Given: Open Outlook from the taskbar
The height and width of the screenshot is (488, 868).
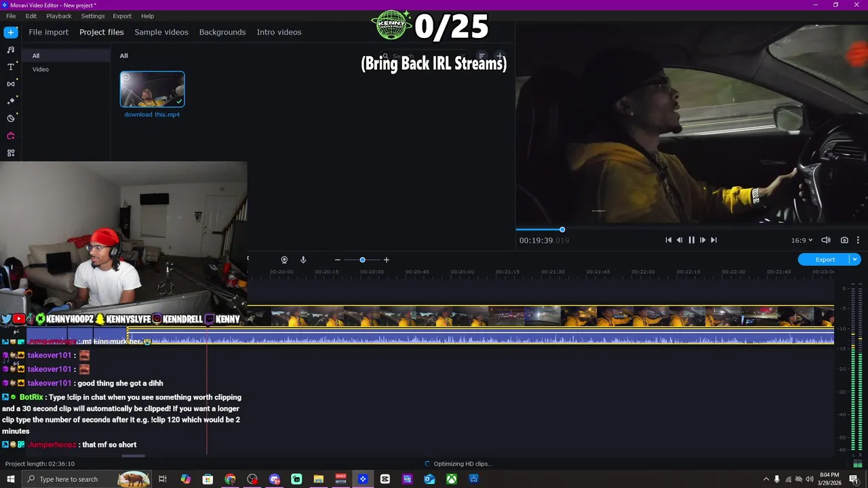Looking at the screenshot, I should [429, 479].
